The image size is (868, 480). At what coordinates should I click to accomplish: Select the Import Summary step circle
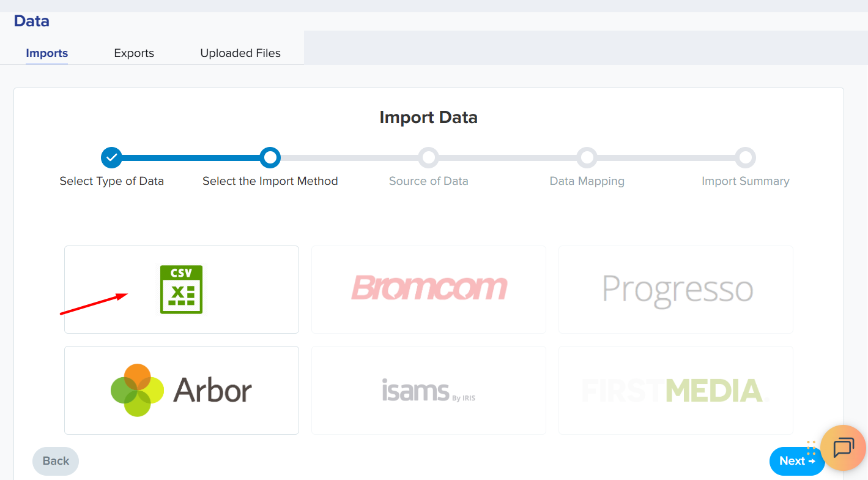pos(745,157)
